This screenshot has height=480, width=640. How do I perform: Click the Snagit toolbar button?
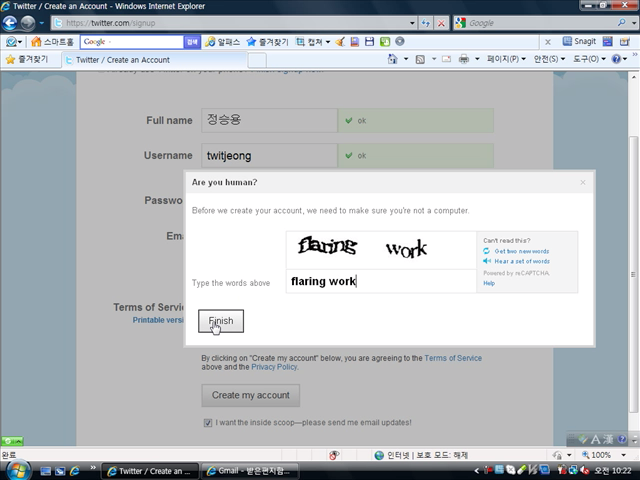[x=579, y=41]
